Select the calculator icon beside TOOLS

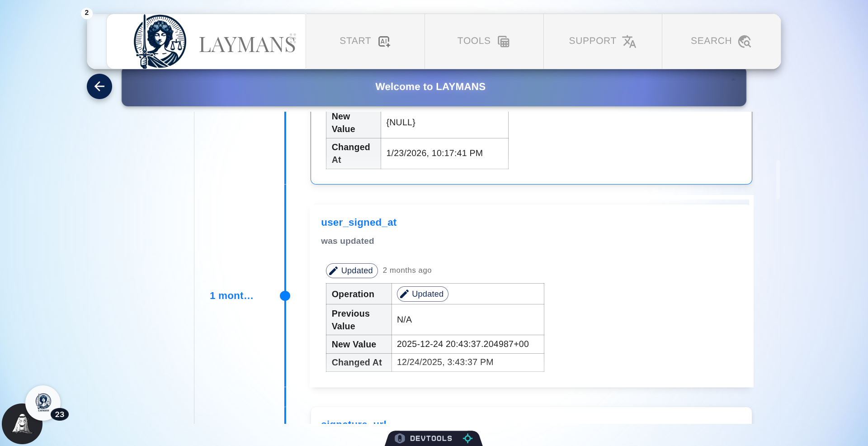click(503, 41)
